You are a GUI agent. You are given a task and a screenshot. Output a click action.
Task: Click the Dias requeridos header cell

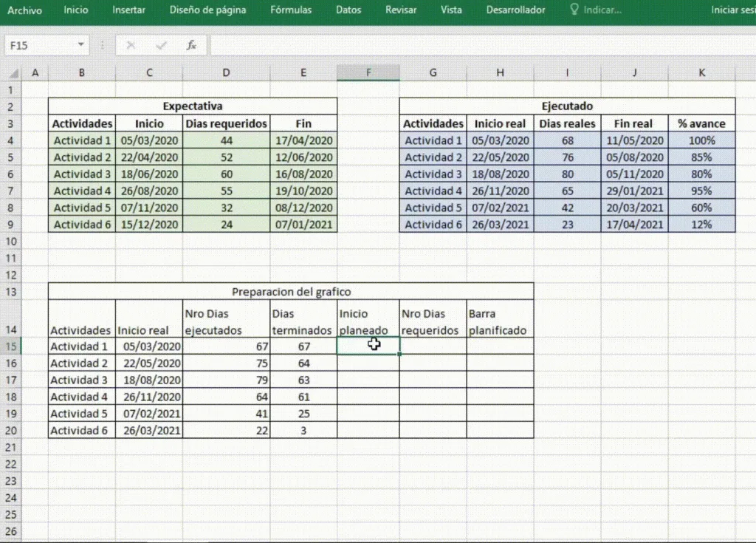point(226,123)
